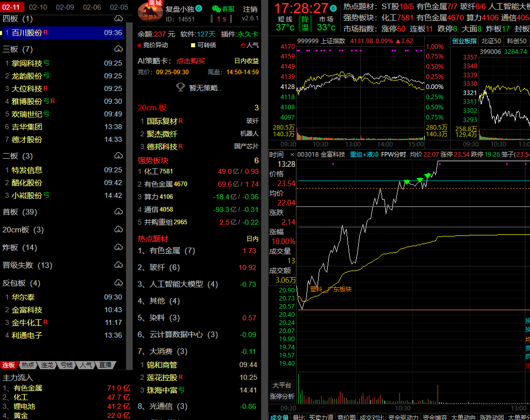Click the trophy icon beside 暂无策略

tap(180, 87)
